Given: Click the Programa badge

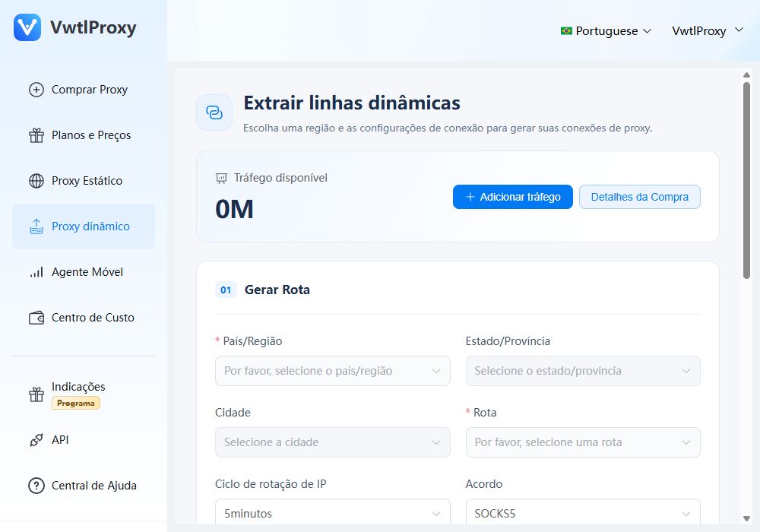Looking at the screenshot, I should pyautogui.click(x=75, y=403).
